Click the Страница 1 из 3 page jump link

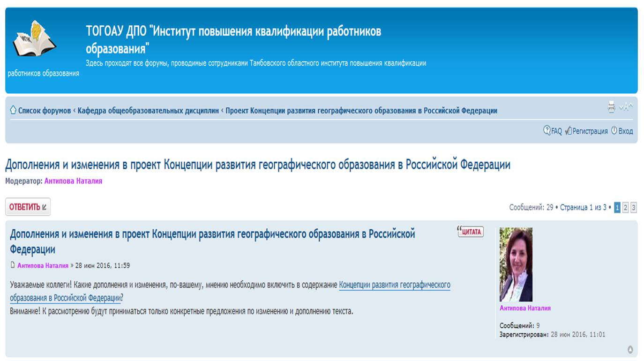pyautogui.click(x=583, y=207)
